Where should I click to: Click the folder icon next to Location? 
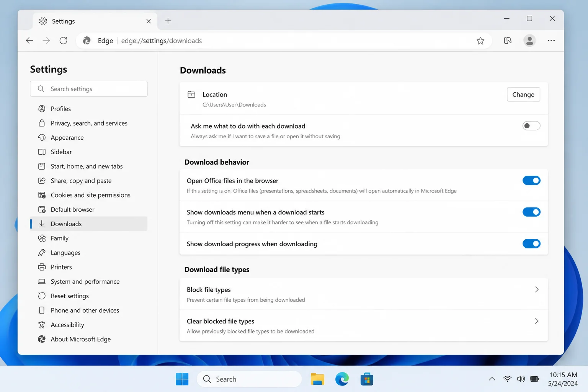pos(191,94)
